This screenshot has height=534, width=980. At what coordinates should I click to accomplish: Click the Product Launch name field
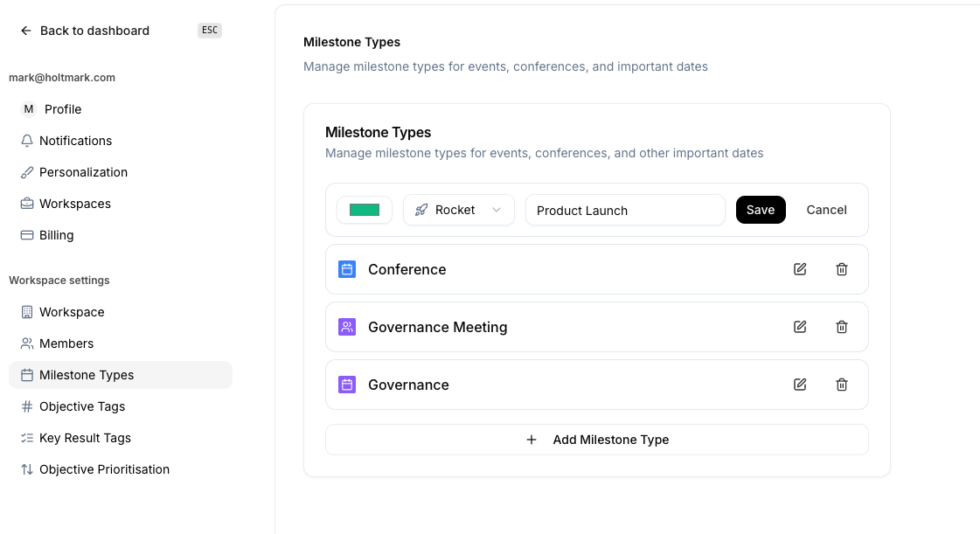[624, 210]
